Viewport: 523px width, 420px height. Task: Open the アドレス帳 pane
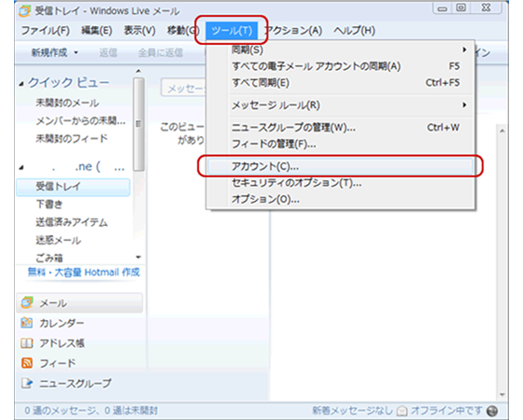point(62,343)
